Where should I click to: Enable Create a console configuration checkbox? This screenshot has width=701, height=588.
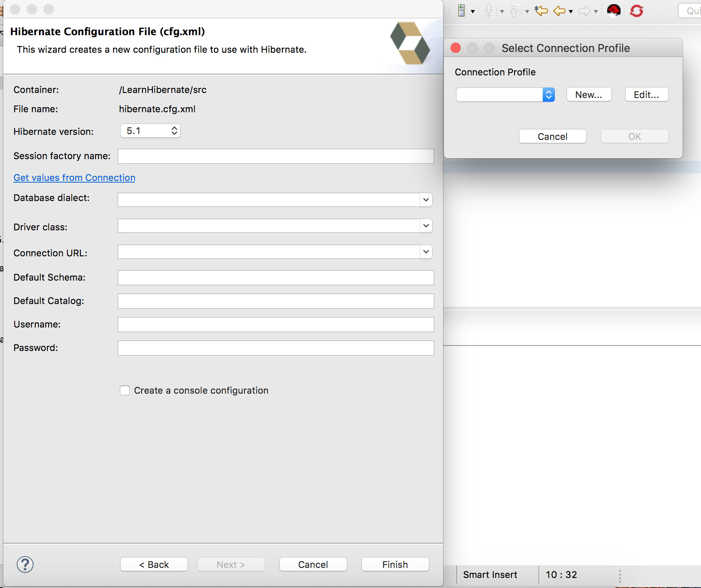(125, 390)
